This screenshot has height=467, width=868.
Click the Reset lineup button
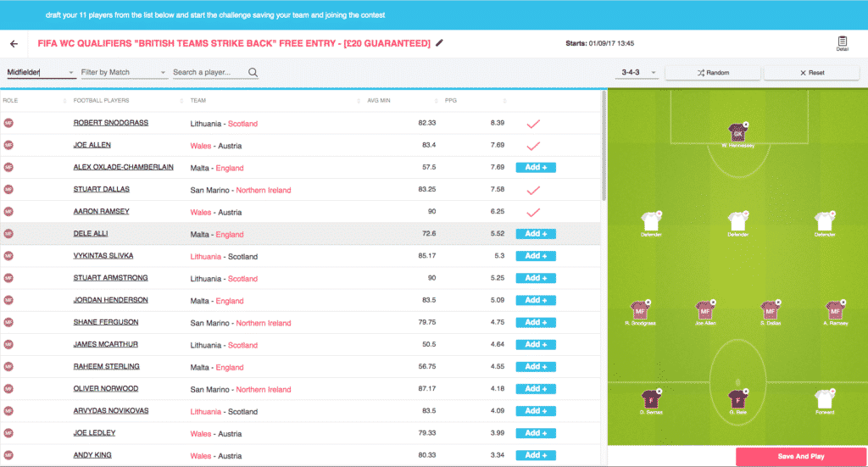pyautogui.click(x=812, y=73)
